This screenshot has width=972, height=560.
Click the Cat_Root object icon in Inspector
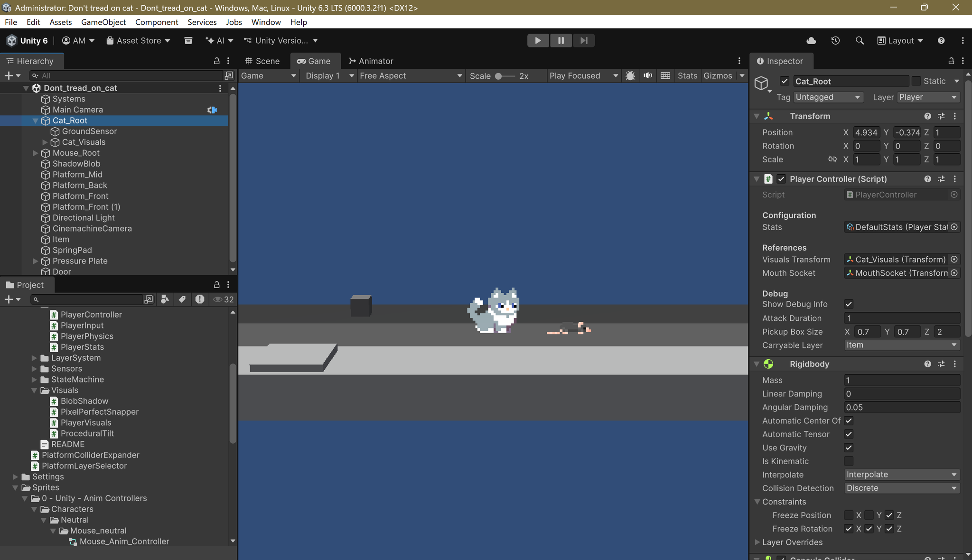762,84
